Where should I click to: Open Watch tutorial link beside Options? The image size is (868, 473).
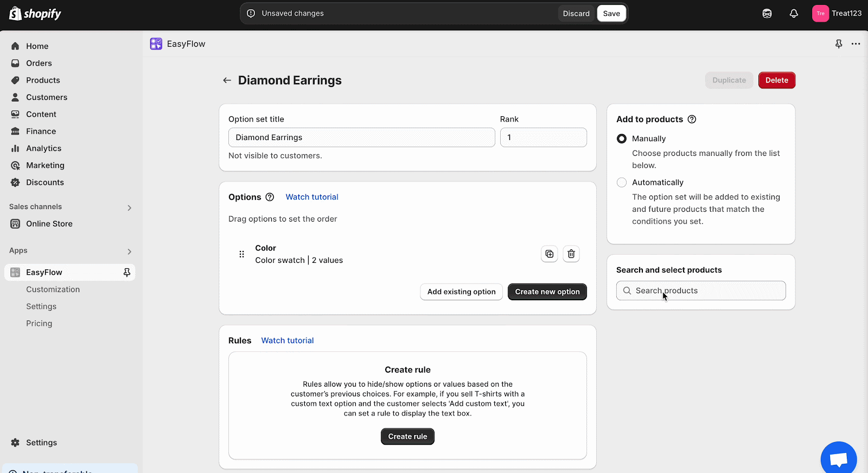(x=312, y=197)
